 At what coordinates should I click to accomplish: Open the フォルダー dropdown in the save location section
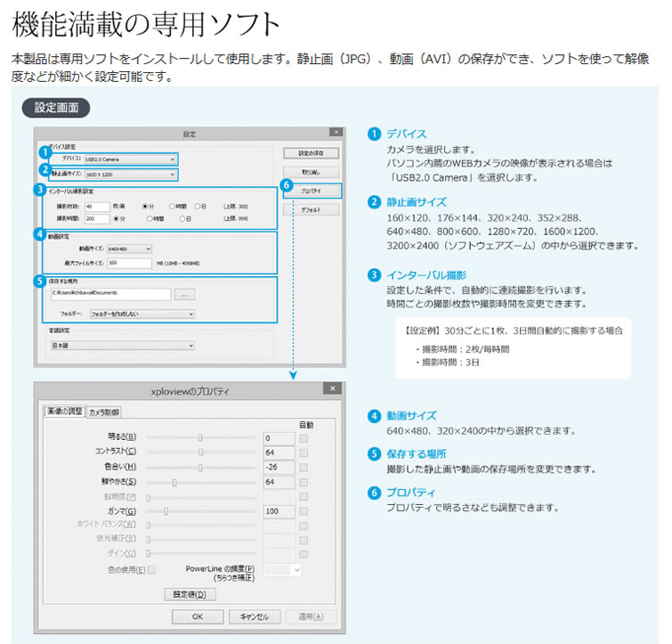[142, 314]
